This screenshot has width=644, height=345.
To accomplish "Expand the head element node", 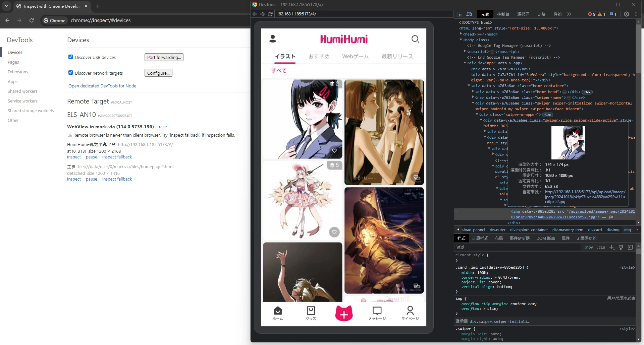I will 461,34.
